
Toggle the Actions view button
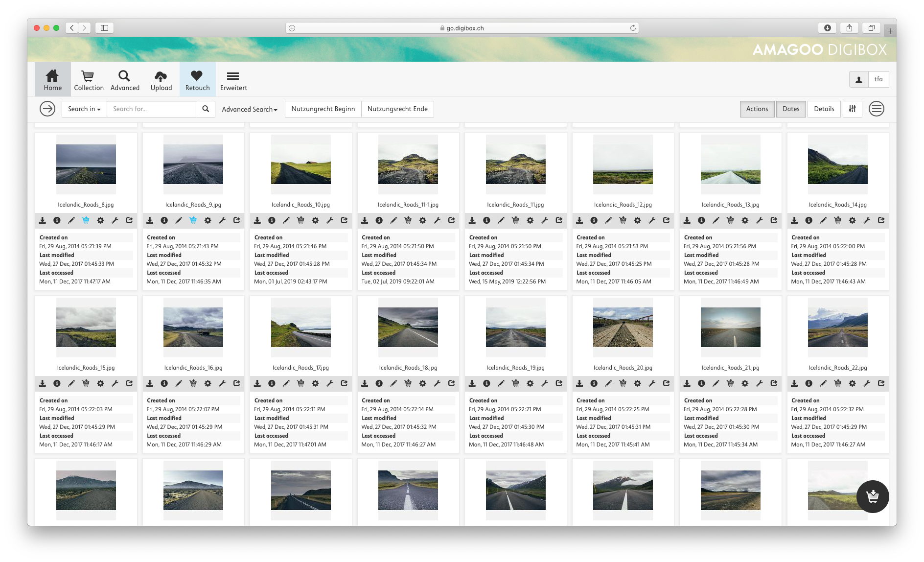pos(757,109)
